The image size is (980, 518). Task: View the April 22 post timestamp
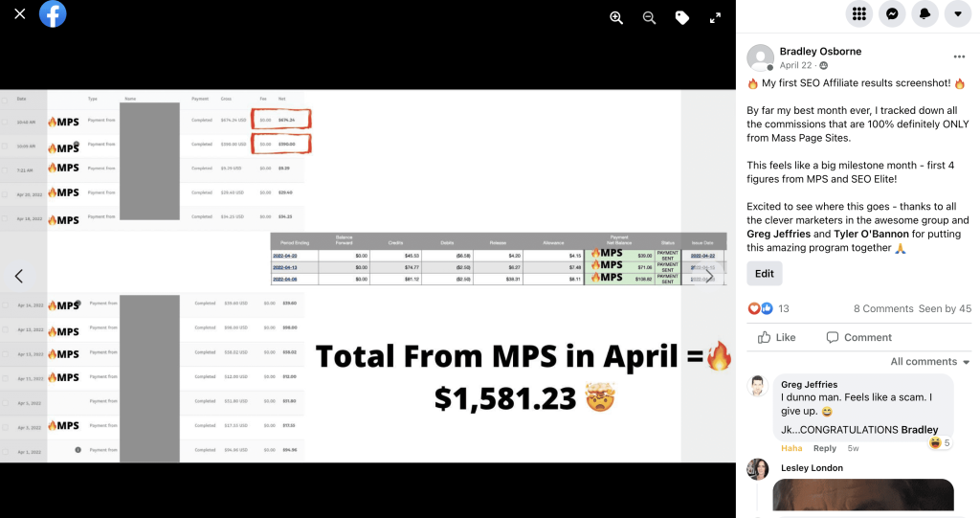[795, 65]
